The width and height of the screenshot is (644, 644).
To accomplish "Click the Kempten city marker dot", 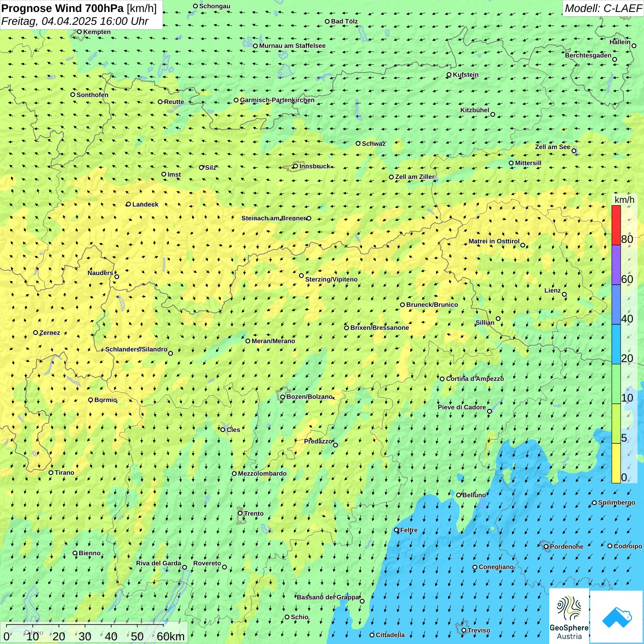I will coord(79,32).
